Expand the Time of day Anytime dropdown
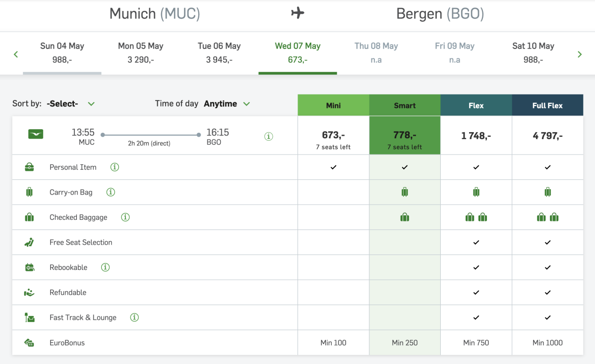Viewport: 595px width, 364px height. pos(227,104)
